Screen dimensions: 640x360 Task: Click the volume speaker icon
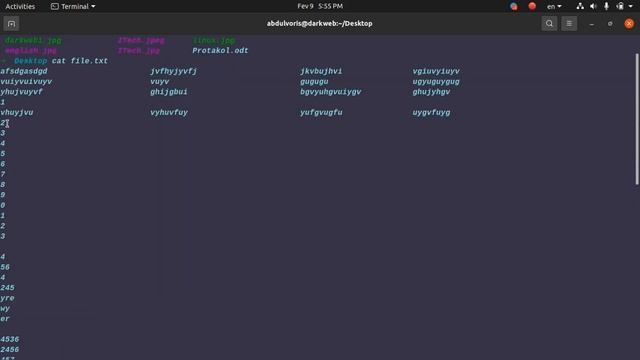point(593,6)
